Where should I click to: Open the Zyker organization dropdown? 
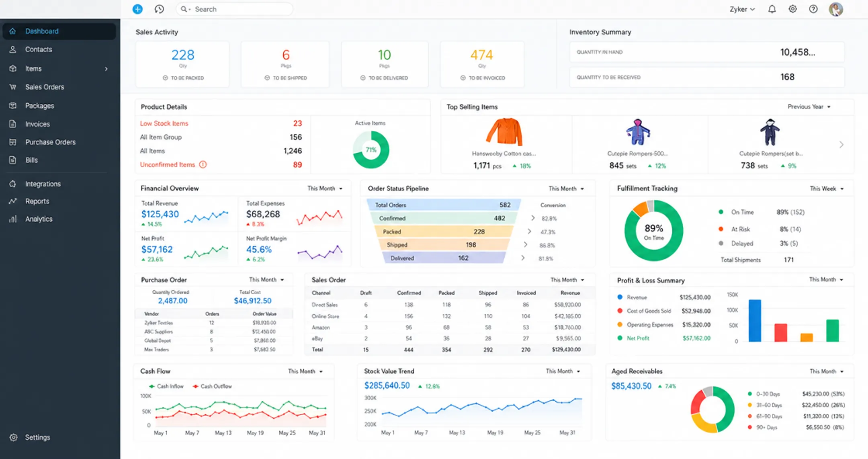(x=742, y=9)
